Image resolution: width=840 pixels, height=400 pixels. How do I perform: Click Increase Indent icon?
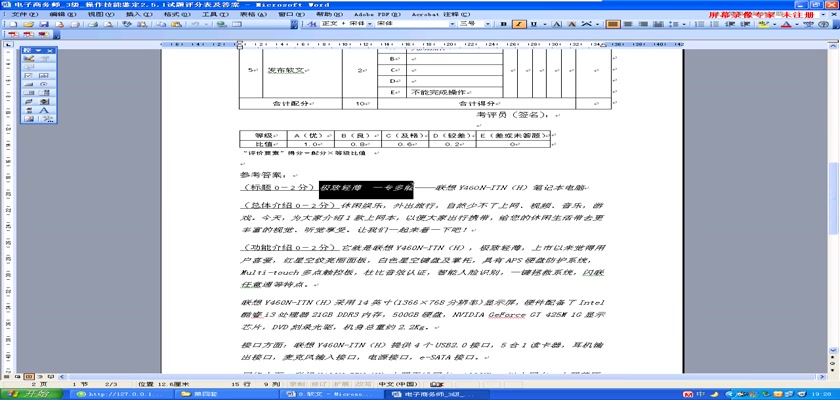745,25
